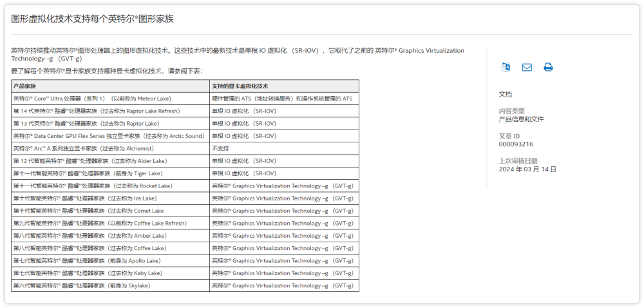644x308 pixels.
Task: Click the print icon
Action: [548, 67]
